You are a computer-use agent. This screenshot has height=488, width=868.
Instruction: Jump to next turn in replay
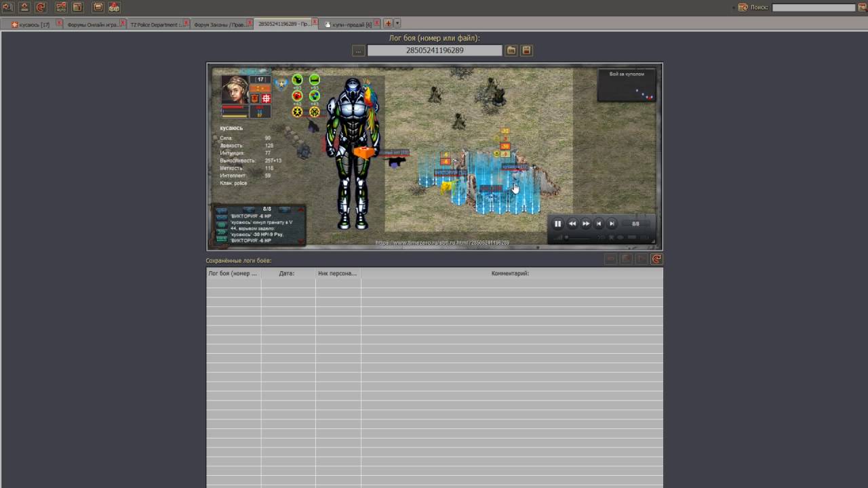point(612,224)
